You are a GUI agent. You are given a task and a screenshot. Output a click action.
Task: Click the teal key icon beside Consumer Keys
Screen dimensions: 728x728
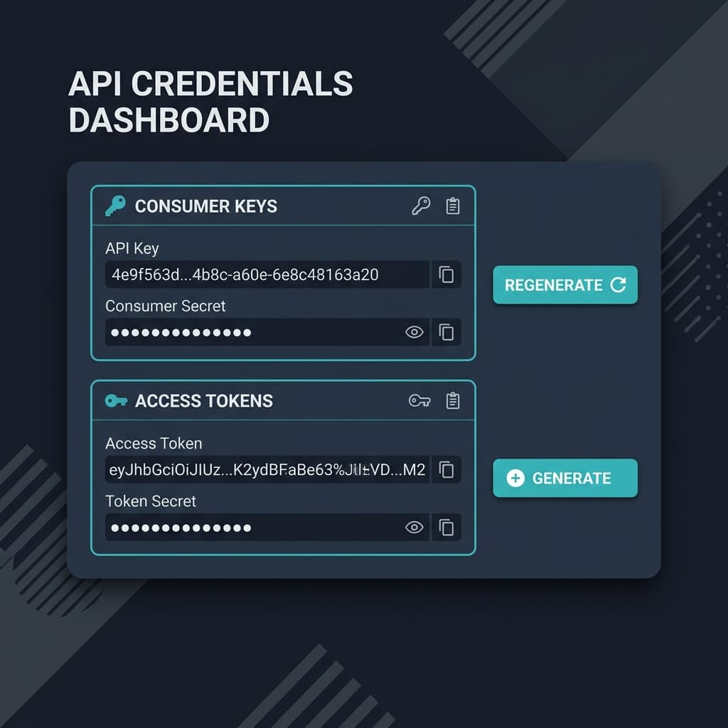click(115, 205)
